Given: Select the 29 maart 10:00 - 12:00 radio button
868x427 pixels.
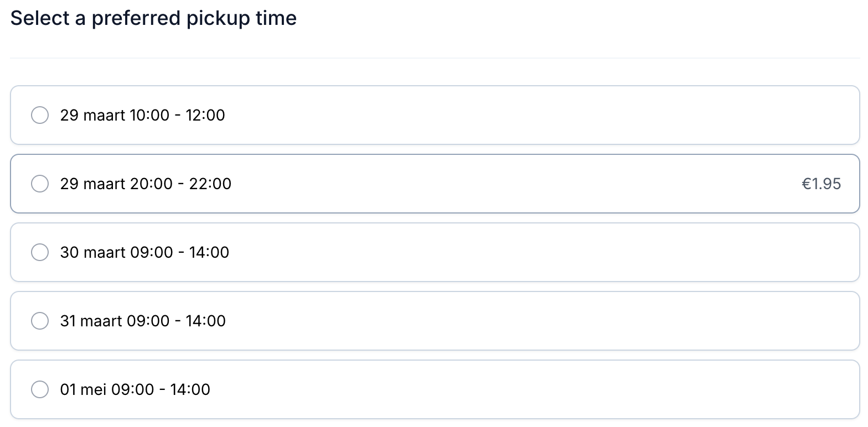Looking at the screenshot, I should point(40,115).
